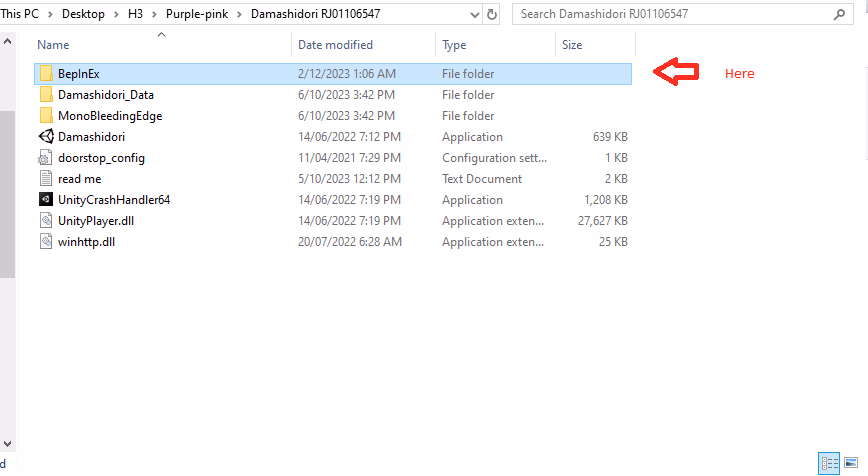Select the Damashidori application name
The width and height of the screenshot is (868, 476).
tap(91, 137)
